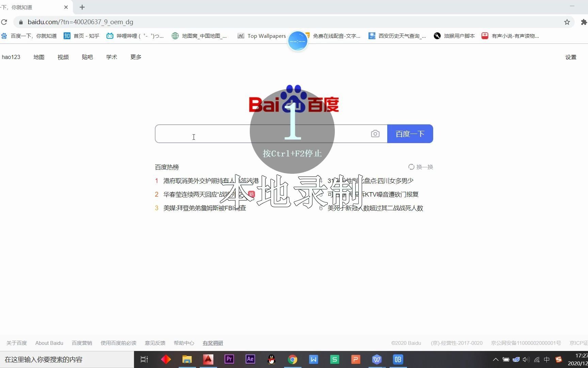Screen dimensions: 588x368
Task: Open WPS Spreadsheets from the taskbar
Action: 335,359
